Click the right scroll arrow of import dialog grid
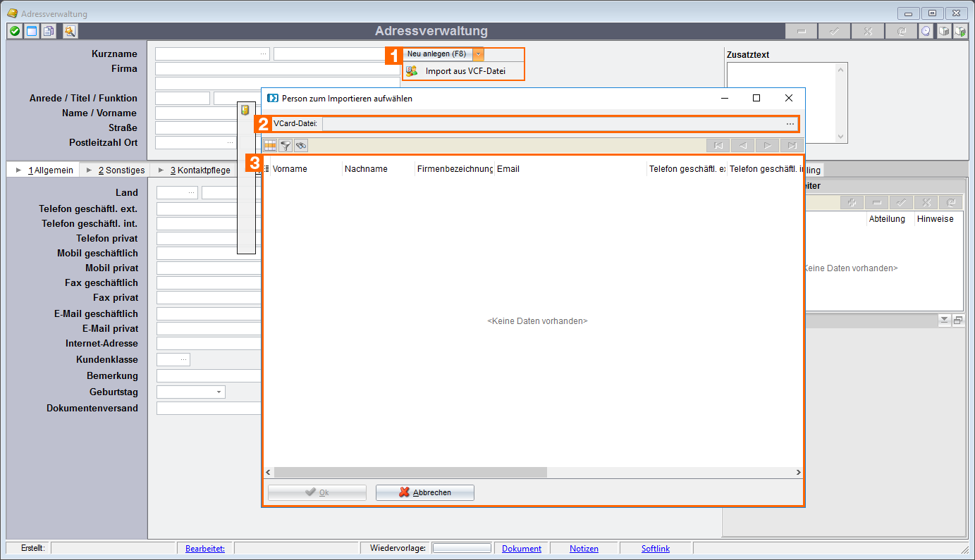975x560 pixels. 798,473
